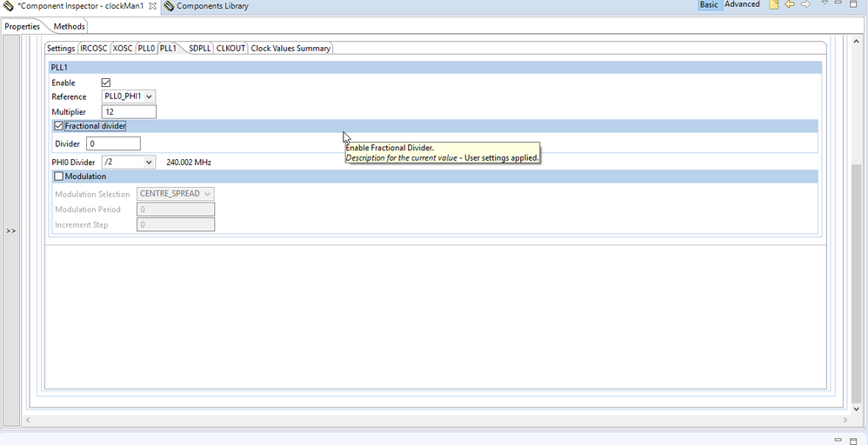Switch to Advanced view mode
The height and width of the screenshot is (445, 868).
pos(742,4)
